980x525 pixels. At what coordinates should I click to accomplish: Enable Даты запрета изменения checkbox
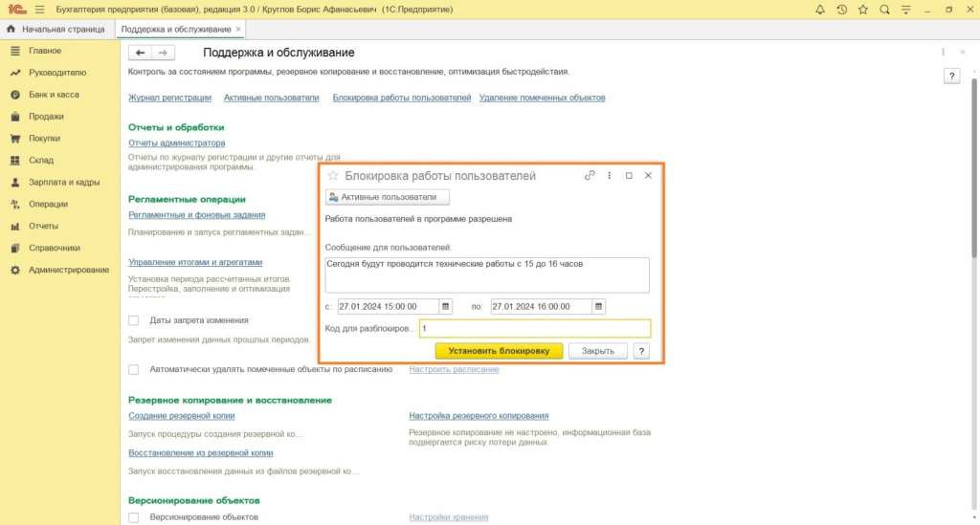[x=134, y=320]
